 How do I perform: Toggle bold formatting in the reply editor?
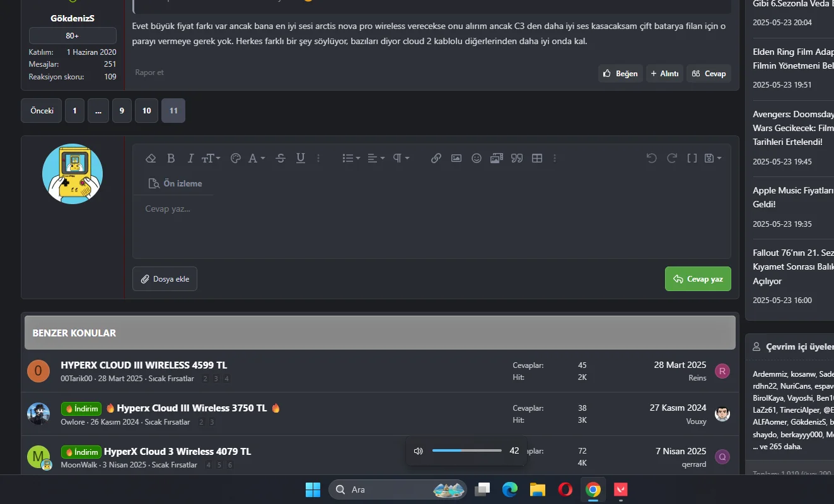click(x=171, y=158)
